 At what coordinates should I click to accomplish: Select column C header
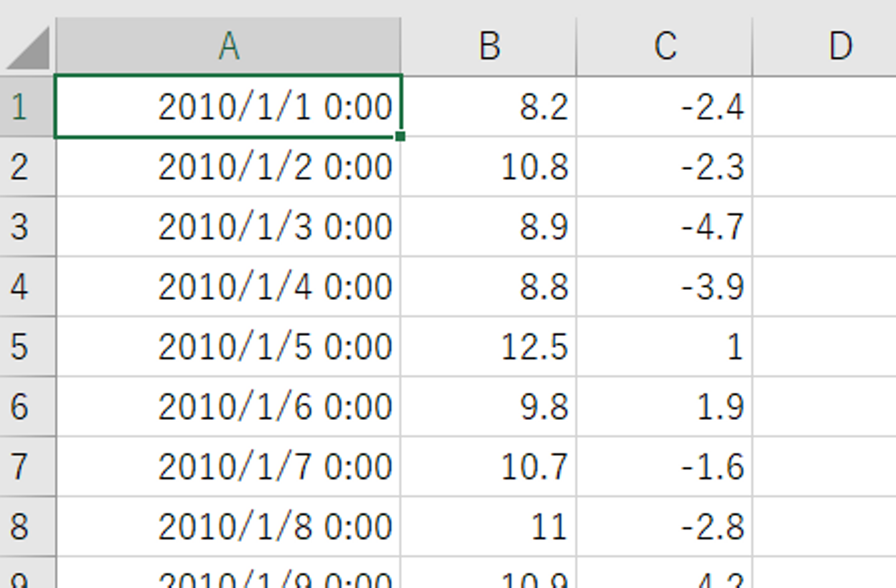point(665,46)
